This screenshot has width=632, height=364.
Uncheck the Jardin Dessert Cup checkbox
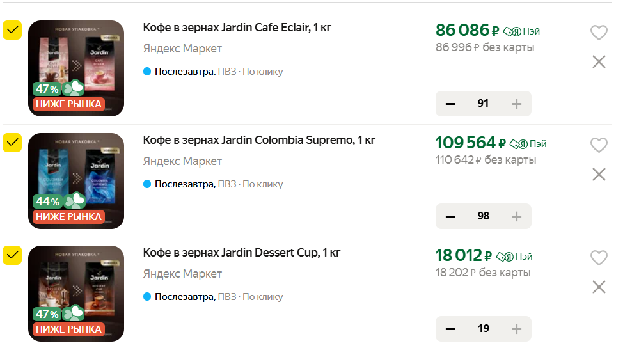[13, 255]
